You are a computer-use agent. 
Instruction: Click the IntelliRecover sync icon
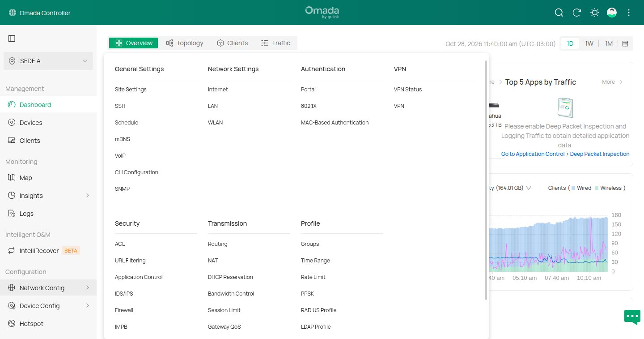(12, 251)
